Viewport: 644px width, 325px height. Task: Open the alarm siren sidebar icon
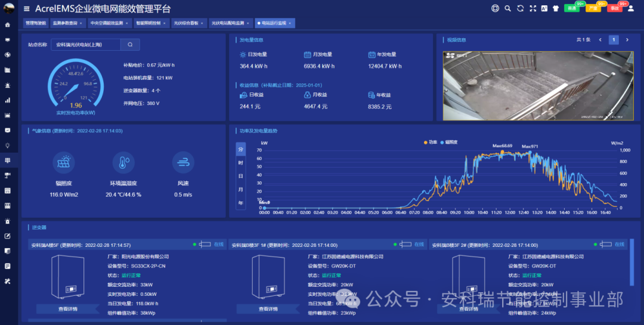pos(7,85)
